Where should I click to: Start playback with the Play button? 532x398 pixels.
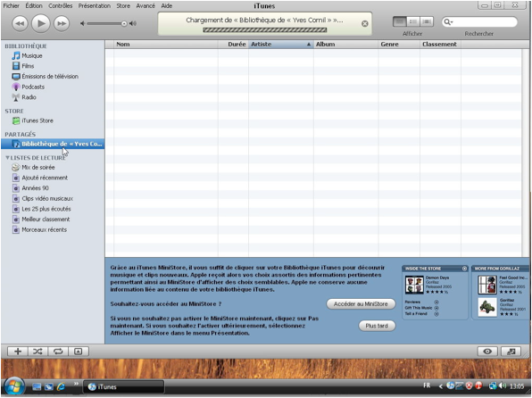pyautogui.click(x=41, y=23)
